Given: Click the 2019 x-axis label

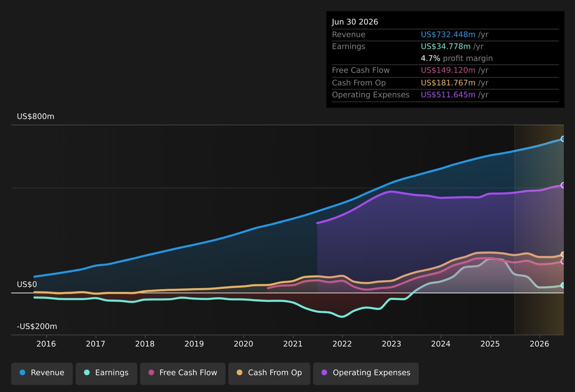Looking at the screenshot, I should point(194,344).
